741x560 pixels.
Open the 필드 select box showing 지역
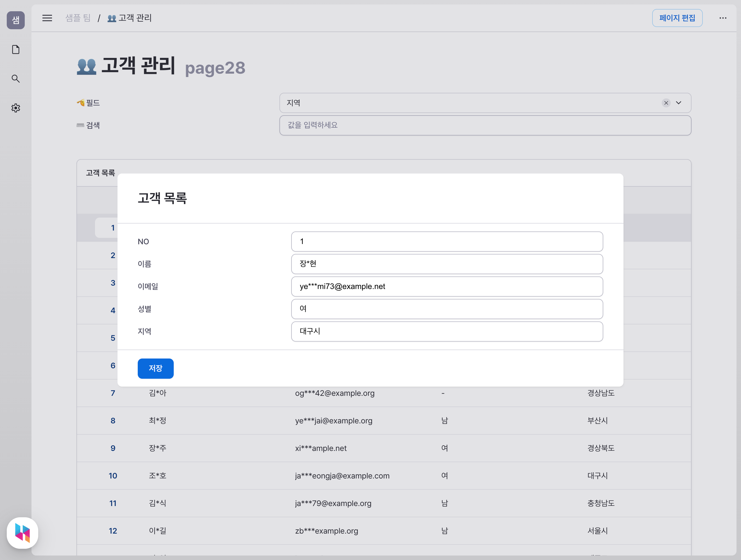tap(485, 103)
